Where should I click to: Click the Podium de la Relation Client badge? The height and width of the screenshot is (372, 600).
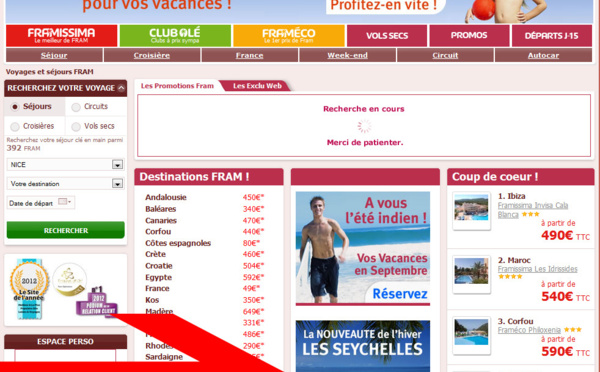click(97, 301)
